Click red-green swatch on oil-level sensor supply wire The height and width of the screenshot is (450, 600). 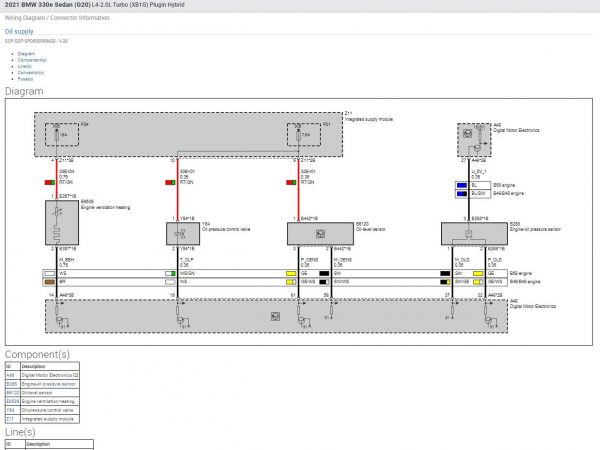[291, 183]
